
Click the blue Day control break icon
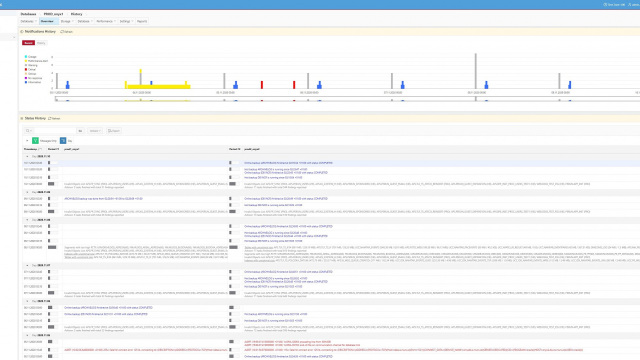tap(63, 140)
